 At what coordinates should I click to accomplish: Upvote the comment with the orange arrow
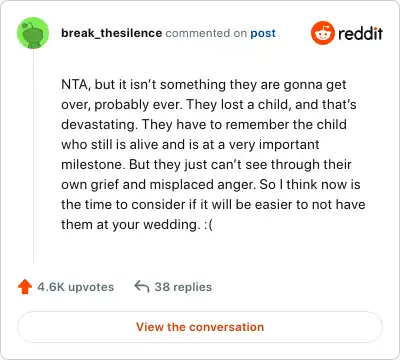25,287
